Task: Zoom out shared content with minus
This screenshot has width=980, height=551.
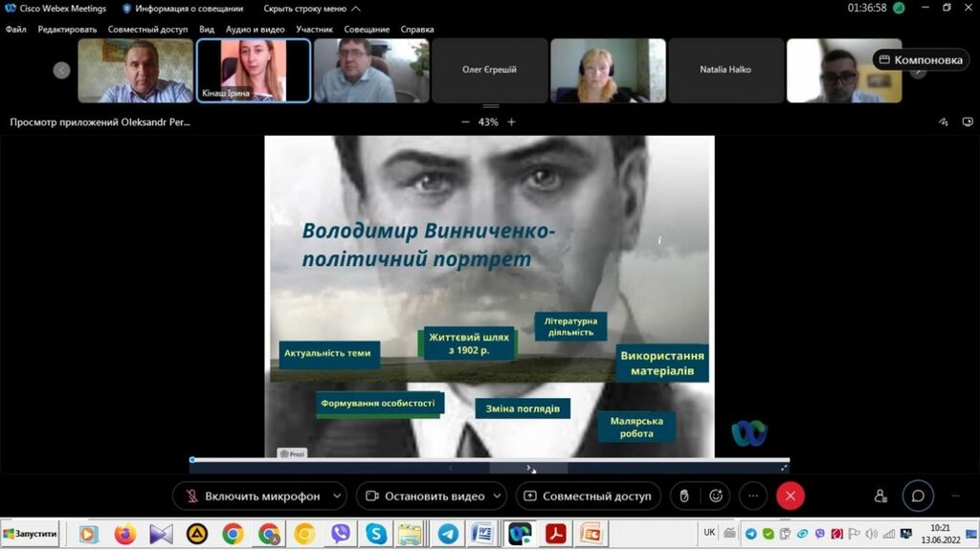Action: click(465, 122)
